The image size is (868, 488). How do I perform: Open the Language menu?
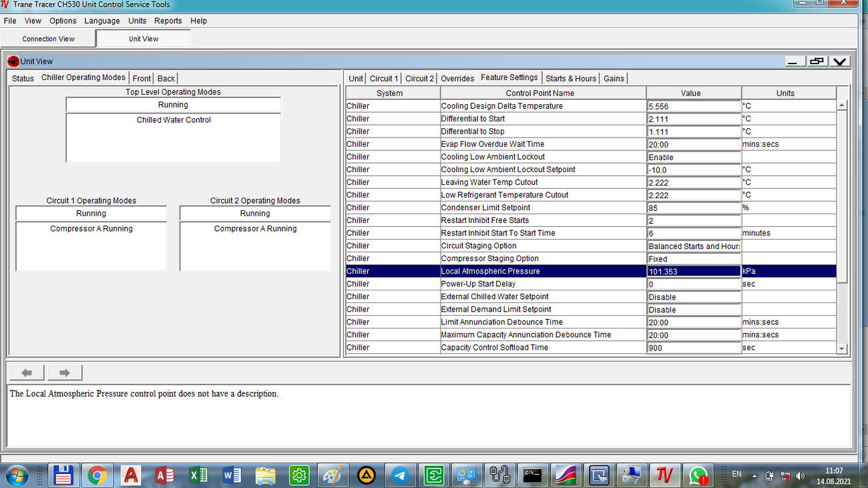click(102, 21)
